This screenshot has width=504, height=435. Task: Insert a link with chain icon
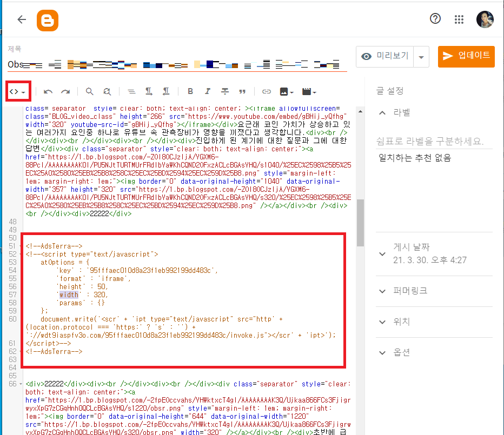coord(267,91)
